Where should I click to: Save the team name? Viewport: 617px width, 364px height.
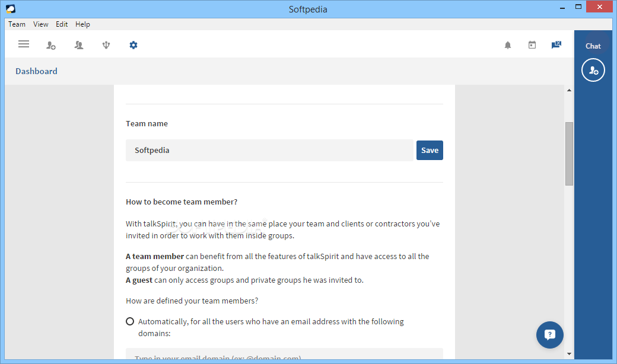(430, 150)
